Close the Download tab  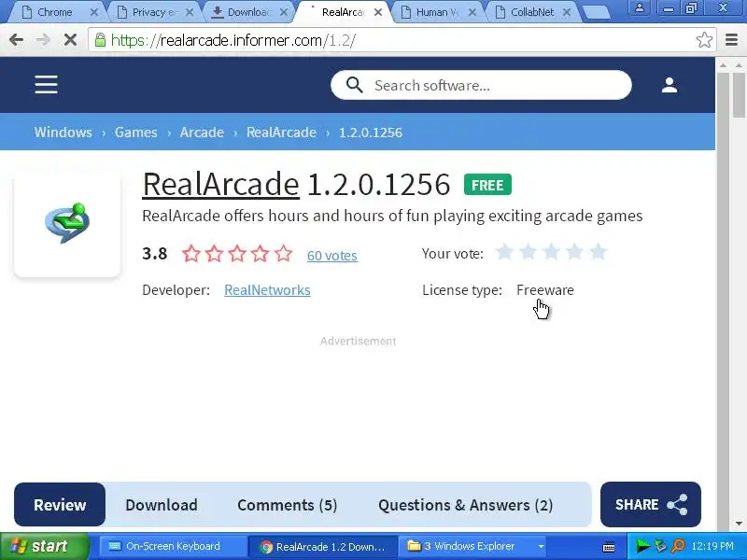[x=284, y=12]
